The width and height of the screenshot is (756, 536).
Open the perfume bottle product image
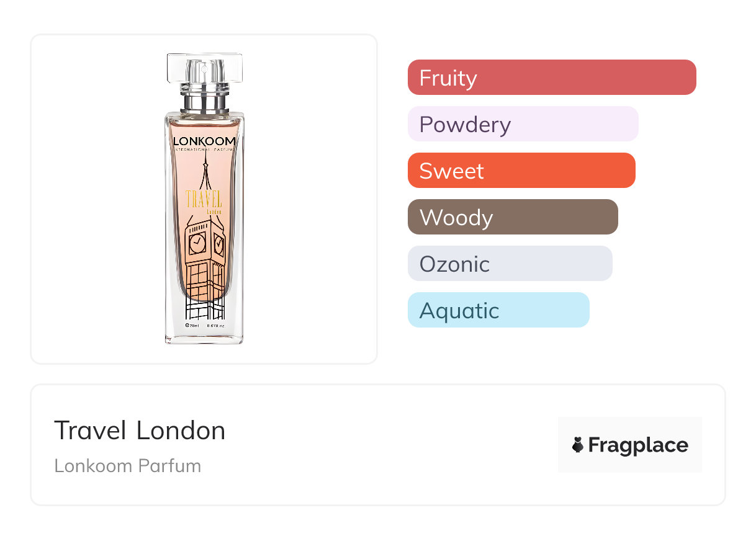pos(204,199)
